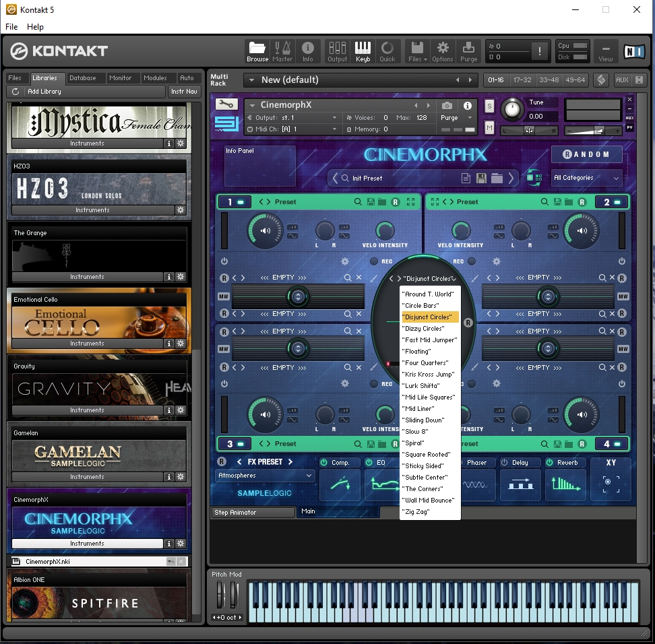Select "Spiral" from the path list
Image resolution: width=655 pixels, height=644 pixels.
tap(430, 443)
